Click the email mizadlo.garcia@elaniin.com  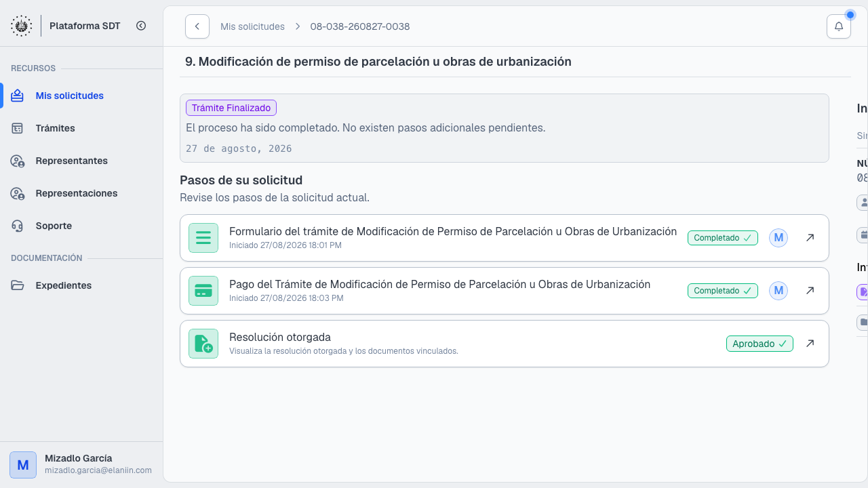(x=98, y=470)
